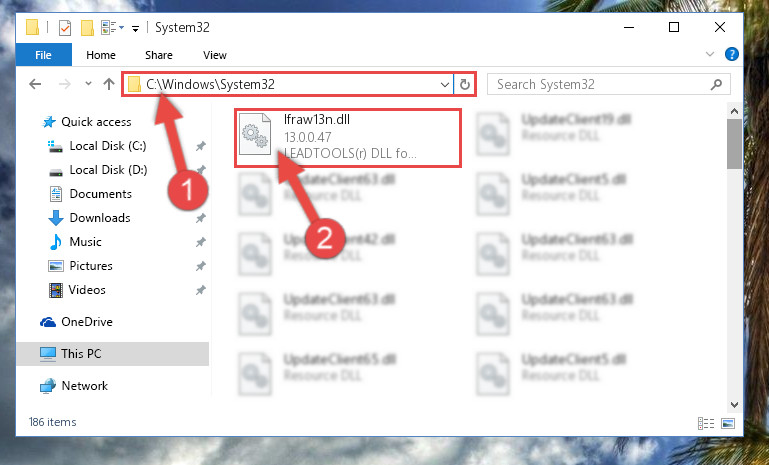
Task: Toggle the pin beside Music
Action: pos(200,242)
